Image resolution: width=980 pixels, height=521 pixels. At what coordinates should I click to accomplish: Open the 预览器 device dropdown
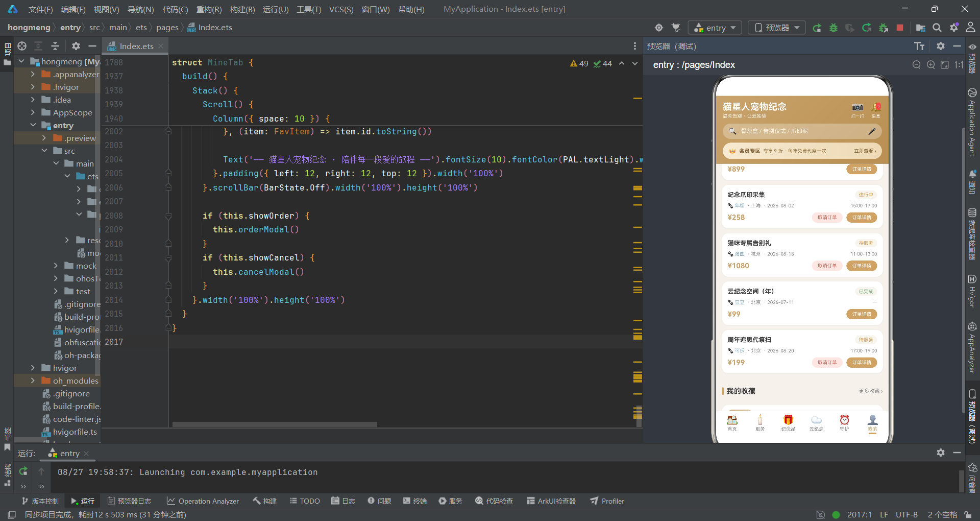point(777,28)
